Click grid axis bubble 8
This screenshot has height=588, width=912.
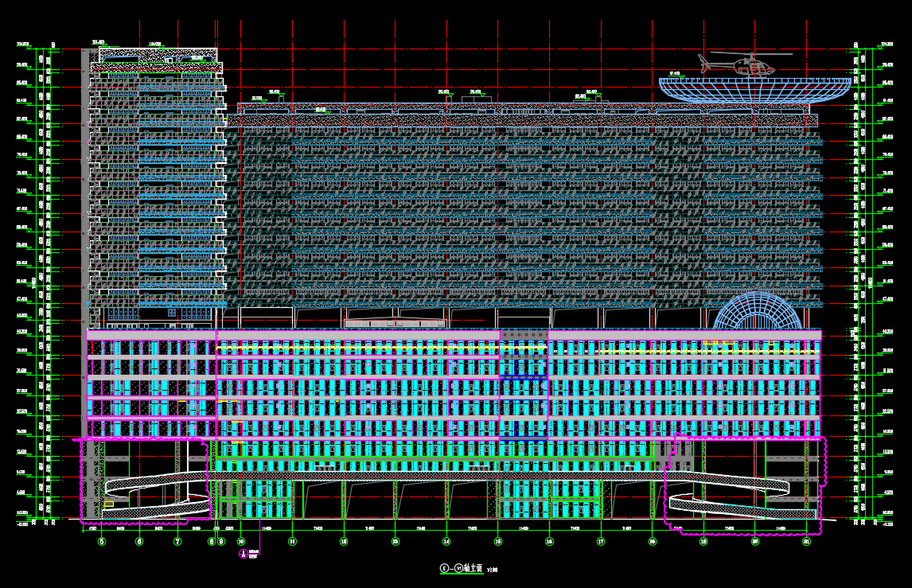[x=212, y=542]
